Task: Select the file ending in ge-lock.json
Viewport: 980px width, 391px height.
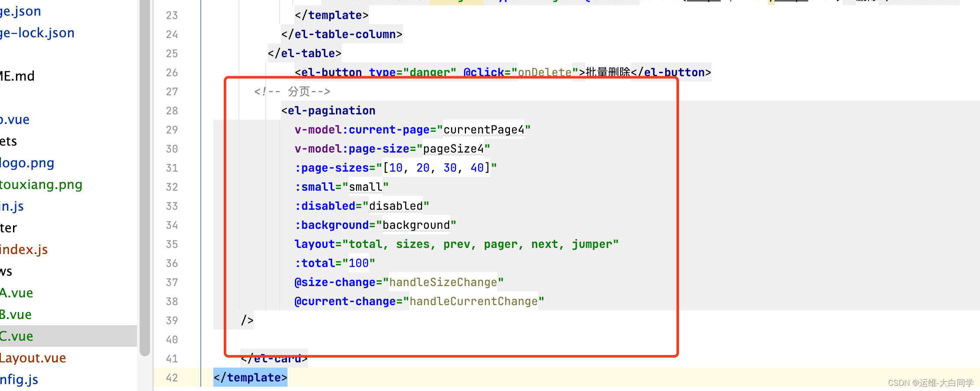Action: [37, 33]
